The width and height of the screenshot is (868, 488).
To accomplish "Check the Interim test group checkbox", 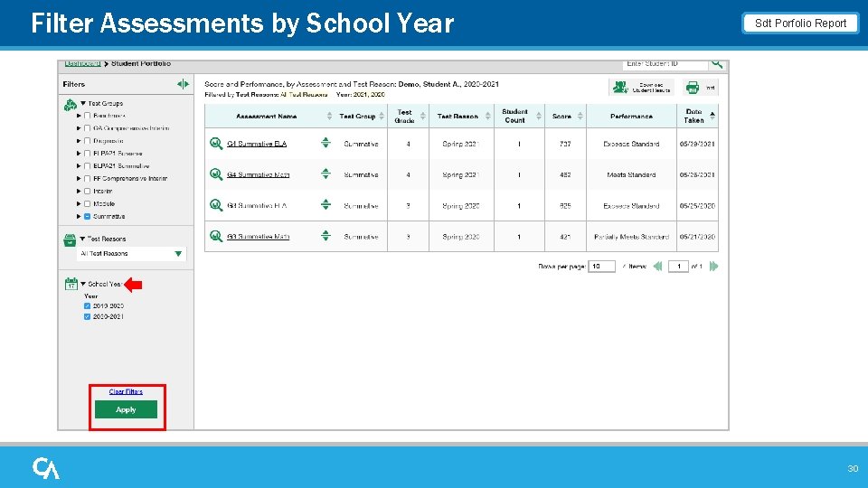I will click(87, 192).
